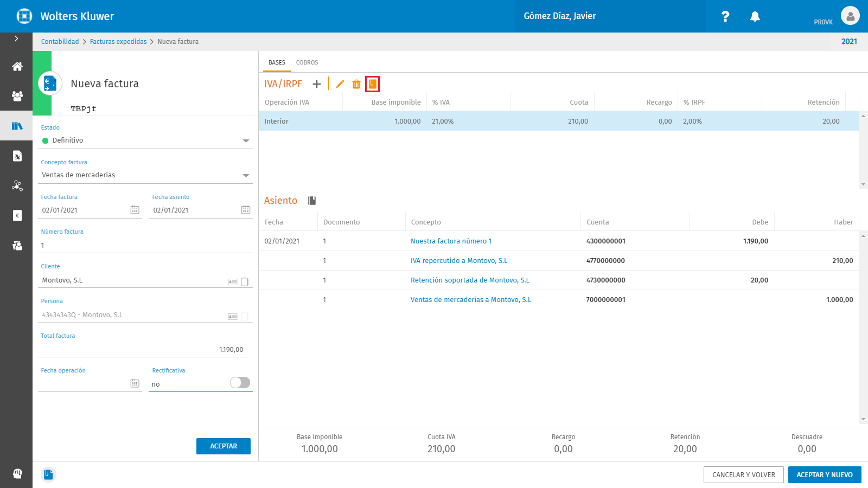Click the checkbox icon beside Cliente field
The image size is (868, 488).
(x=245, y=282)
